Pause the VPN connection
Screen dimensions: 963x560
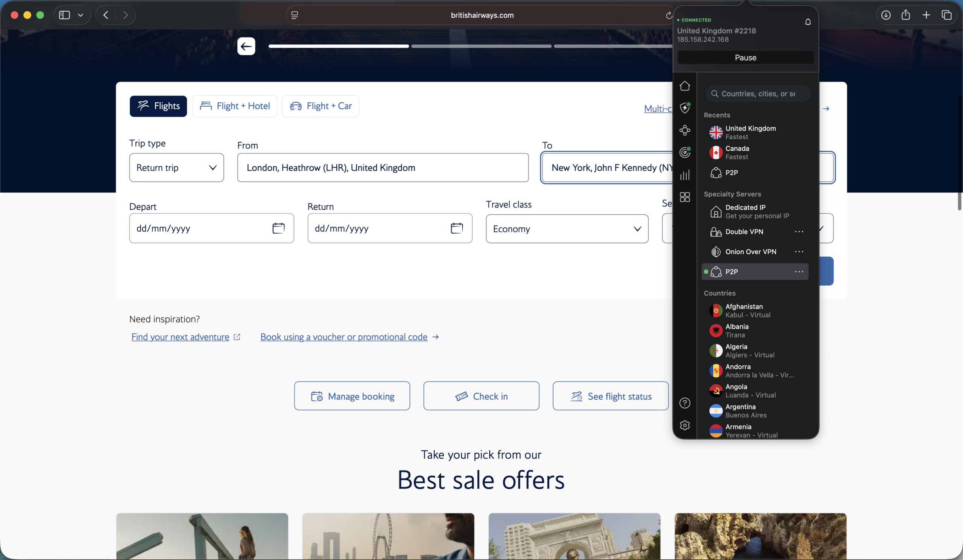(x=746, y=58)
